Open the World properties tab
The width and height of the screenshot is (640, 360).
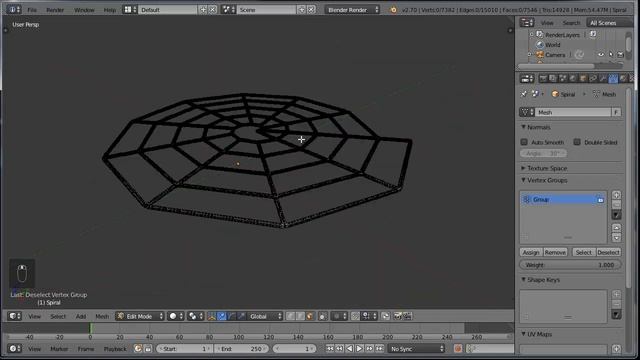pos(573,78)
